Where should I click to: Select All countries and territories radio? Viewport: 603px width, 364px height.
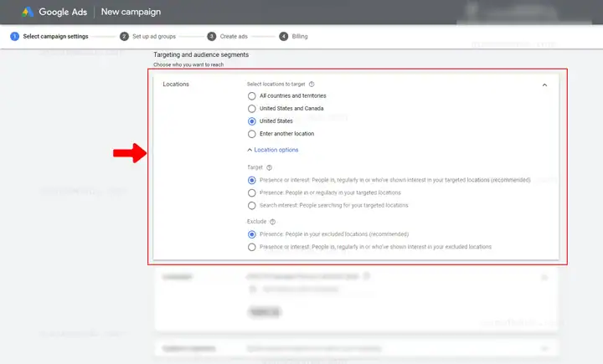[x=251, y=96]
